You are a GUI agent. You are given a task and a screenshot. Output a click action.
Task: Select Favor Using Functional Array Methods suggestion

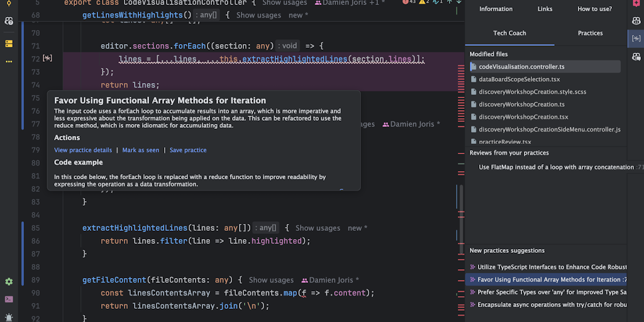pyautogui.click(x=547, y=280)
